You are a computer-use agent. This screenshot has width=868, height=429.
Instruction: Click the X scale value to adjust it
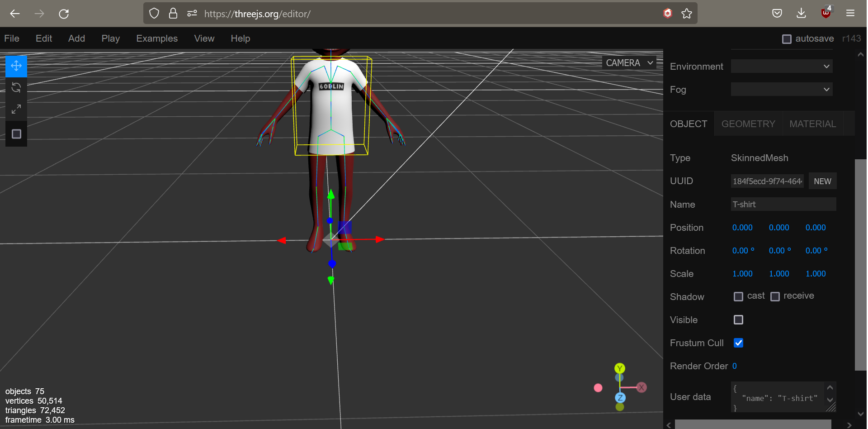(x=742, y=274)
